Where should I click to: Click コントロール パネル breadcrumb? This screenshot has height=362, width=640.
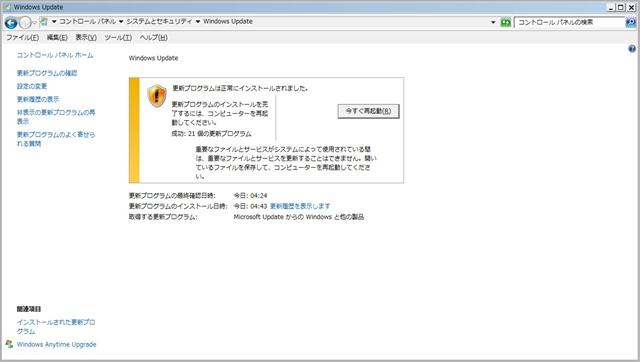pos(87,22)
